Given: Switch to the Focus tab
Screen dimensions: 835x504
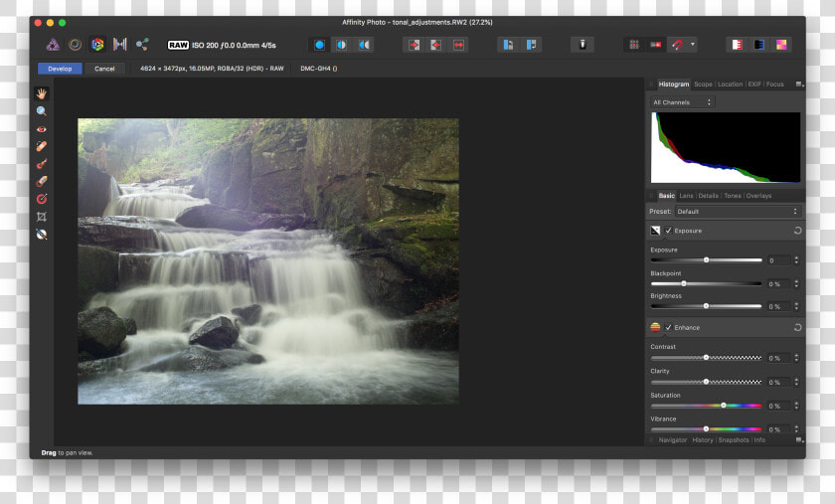Looking at the screenshot, I should click(x=774, y=84).
